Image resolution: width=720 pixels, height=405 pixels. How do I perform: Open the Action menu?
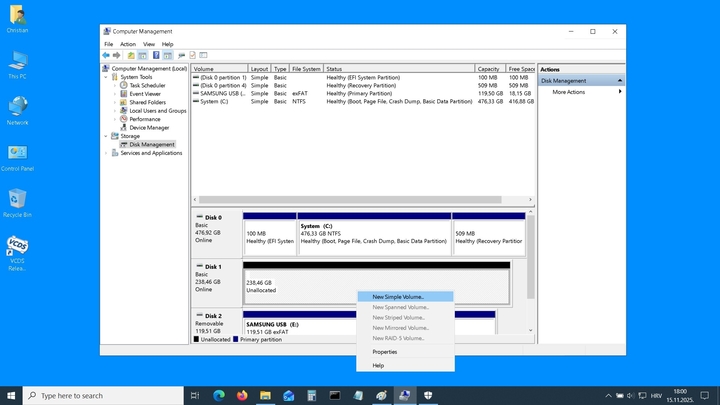[128, 44]
